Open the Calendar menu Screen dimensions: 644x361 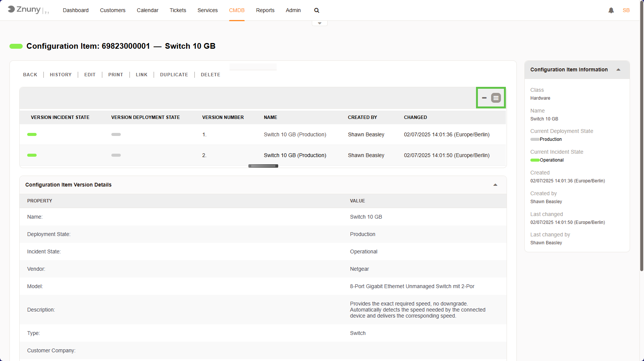tap(148, 10)
